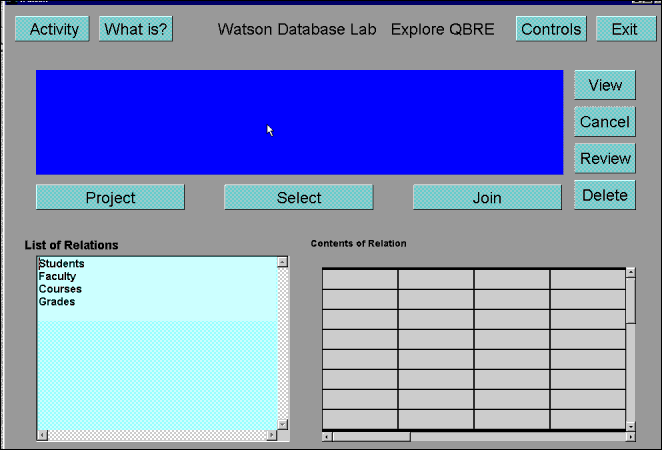Viewport: 662px width, 450px height.
Task: Click relations list scroll left arrow
Action: (42, 435)
